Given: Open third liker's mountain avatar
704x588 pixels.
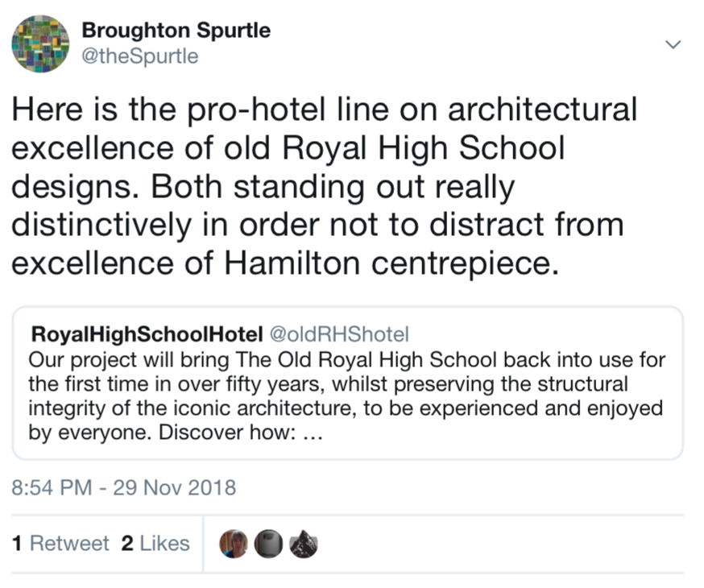Looking at the screenshot, I should point(304,544).
